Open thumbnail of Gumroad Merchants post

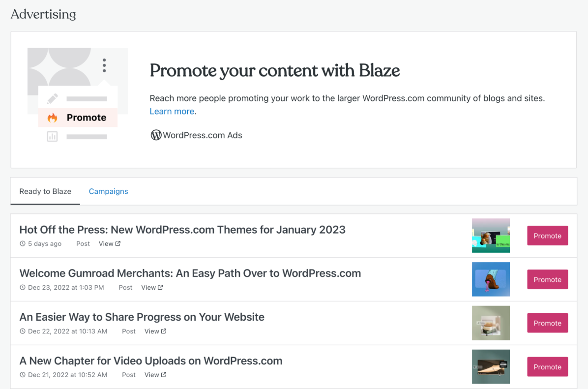click(x=491, y=279)
